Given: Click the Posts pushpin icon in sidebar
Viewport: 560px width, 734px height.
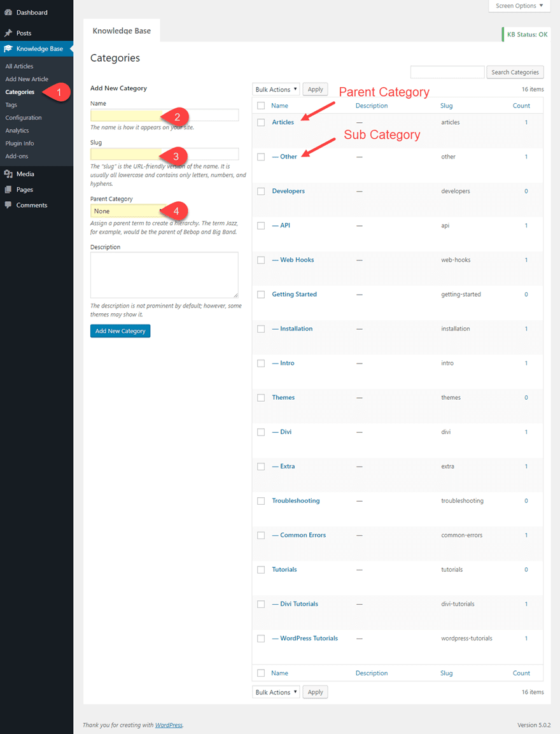Looking at the screenshot, I should [x=8, y=32].
